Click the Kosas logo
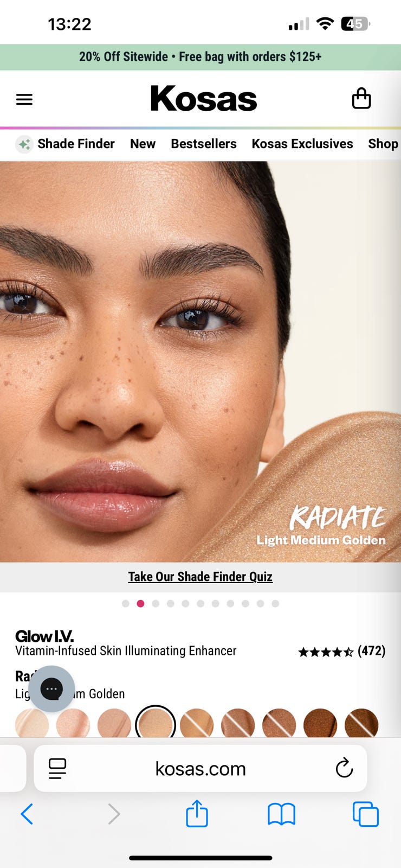The image size is (401, 868). click(x=204, y=99)
